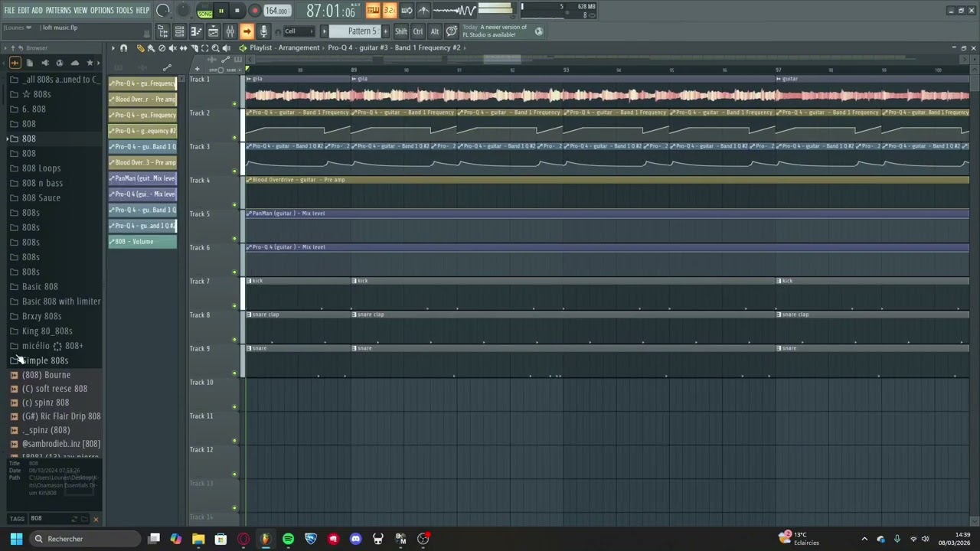Image resolution: width=980 pixels, height=551 pixels.
Task: Click the tempo display showing 164.000
Action: click(277, 11)
